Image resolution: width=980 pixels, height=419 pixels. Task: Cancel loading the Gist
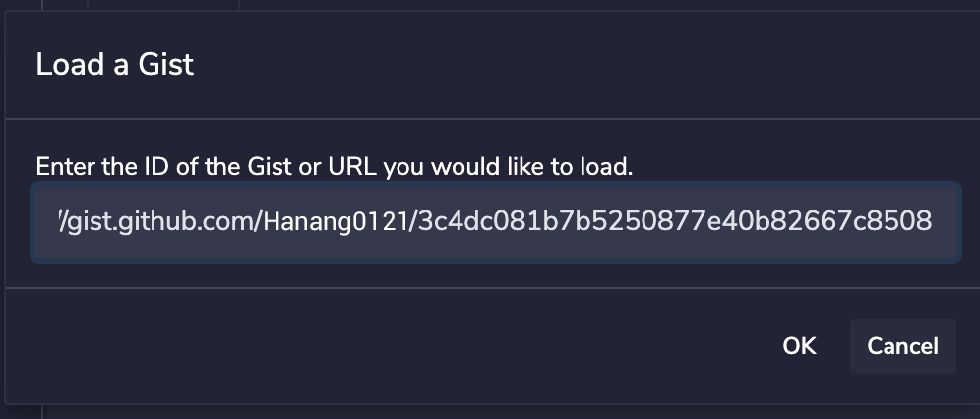[x=902, y=346]
